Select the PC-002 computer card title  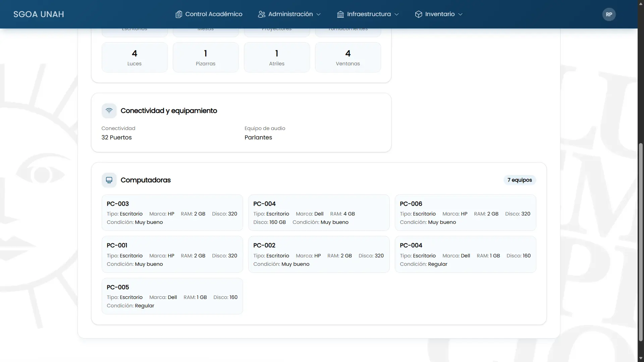click(264, 245)
